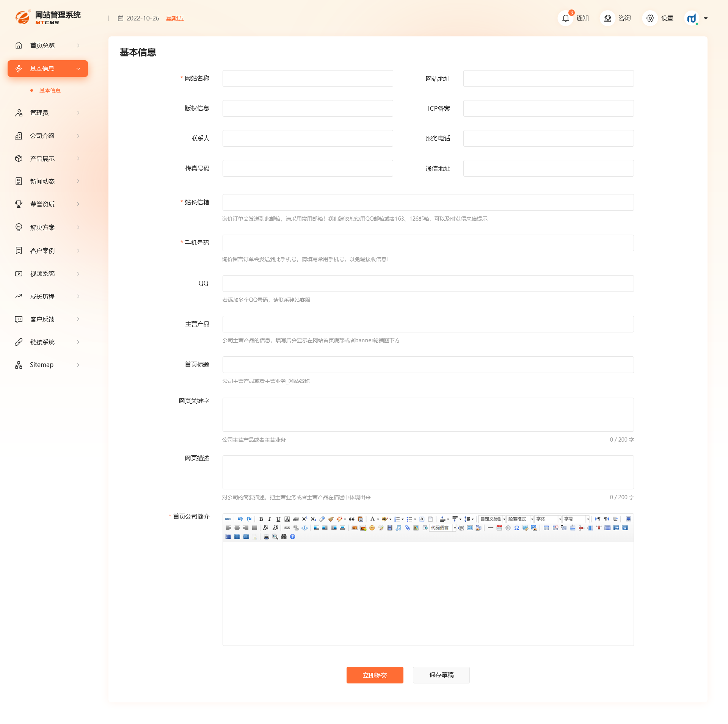
Task: Focus the 网页关键字 textarea
Action: pyautogui.click(x=428, y=415)
